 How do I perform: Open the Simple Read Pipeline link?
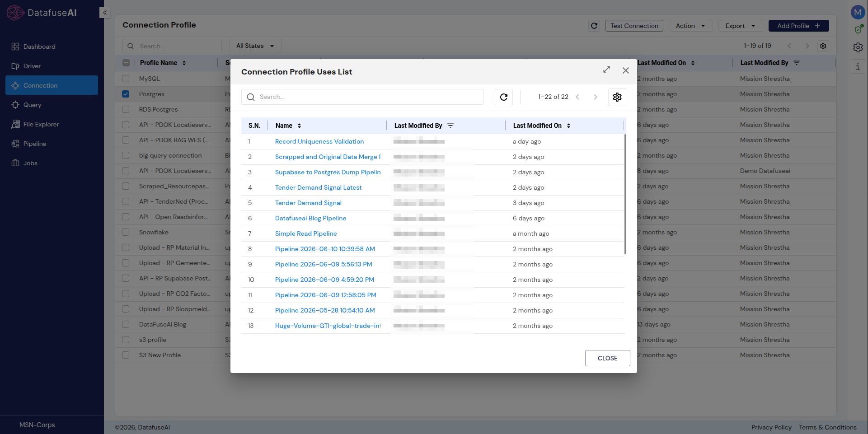coord(306,233)
